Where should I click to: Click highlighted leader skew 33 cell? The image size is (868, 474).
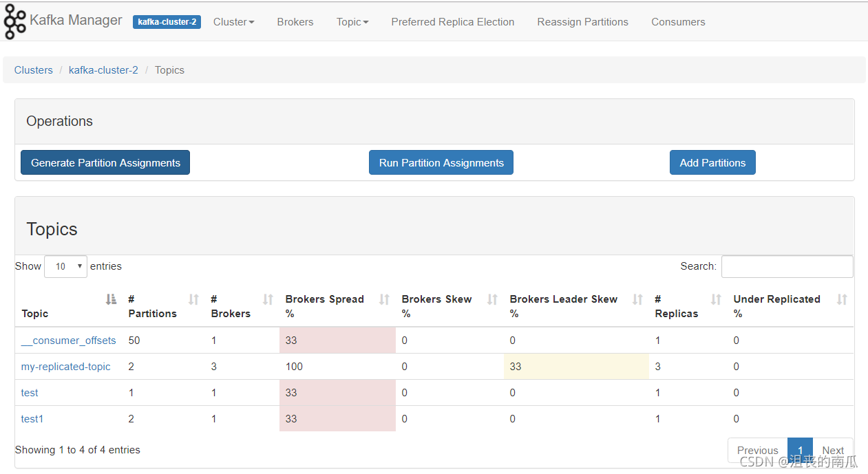(x=576, y=367)
